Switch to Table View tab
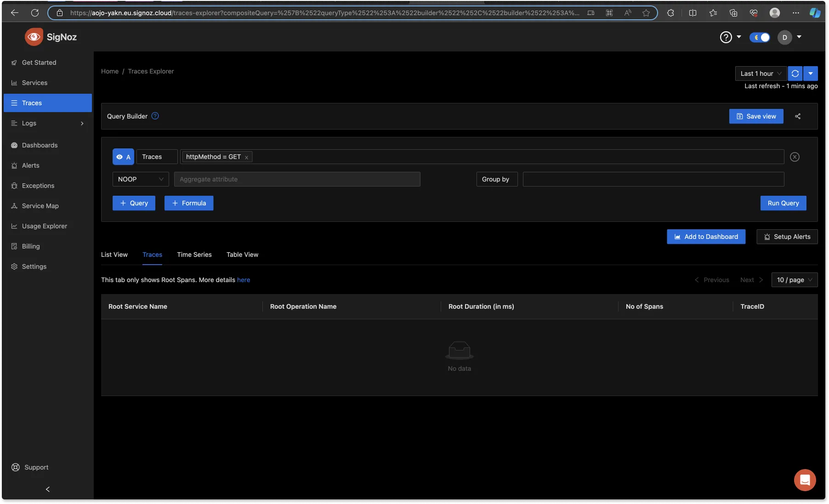 pos(242,255)
